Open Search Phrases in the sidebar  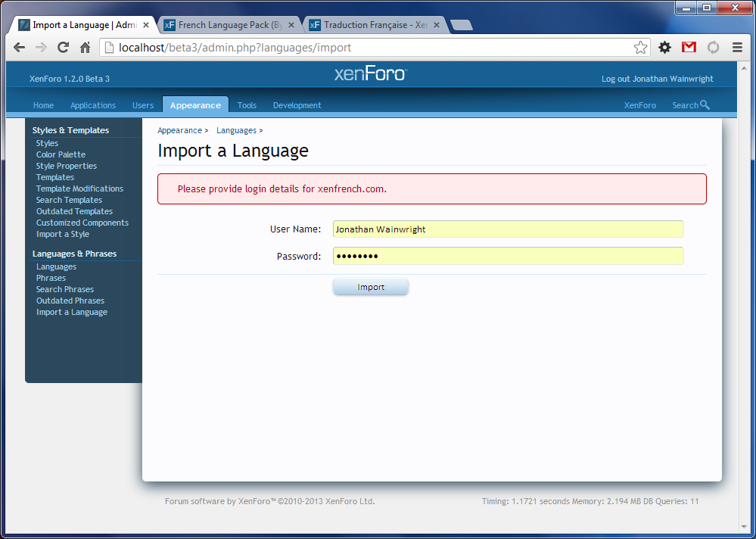pos(65,289)
